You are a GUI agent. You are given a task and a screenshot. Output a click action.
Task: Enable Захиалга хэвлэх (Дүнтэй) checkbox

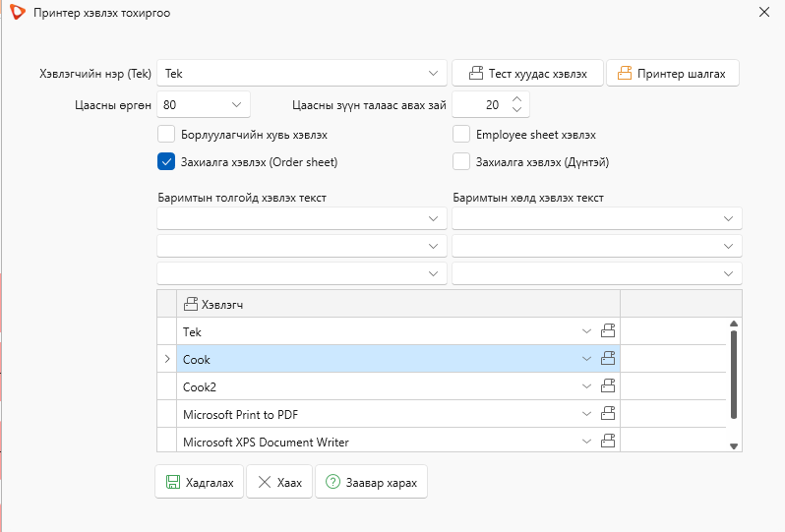click(x=461, y=161)
